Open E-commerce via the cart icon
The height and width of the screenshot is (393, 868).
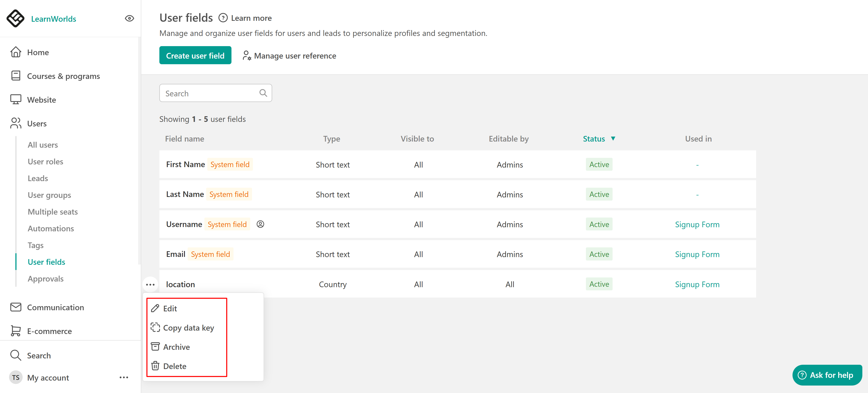click(16, 331)
